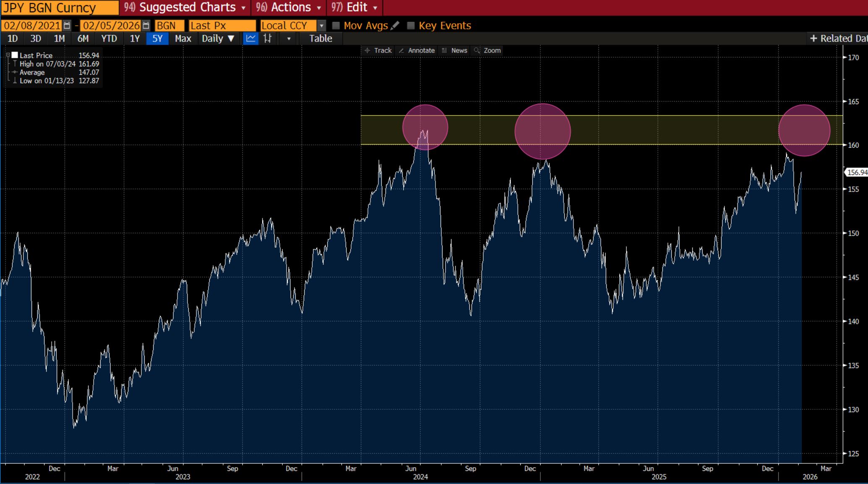Switch to the bar/candle chart icon
The image size is (868, 484).
(267, 39)
